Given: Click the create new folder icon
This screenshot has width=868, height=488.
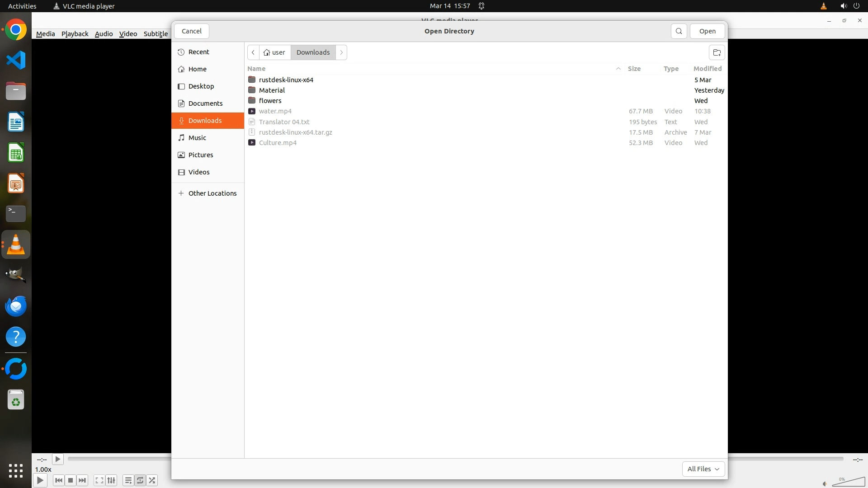Looking at the screenshot, I should 717,52.
